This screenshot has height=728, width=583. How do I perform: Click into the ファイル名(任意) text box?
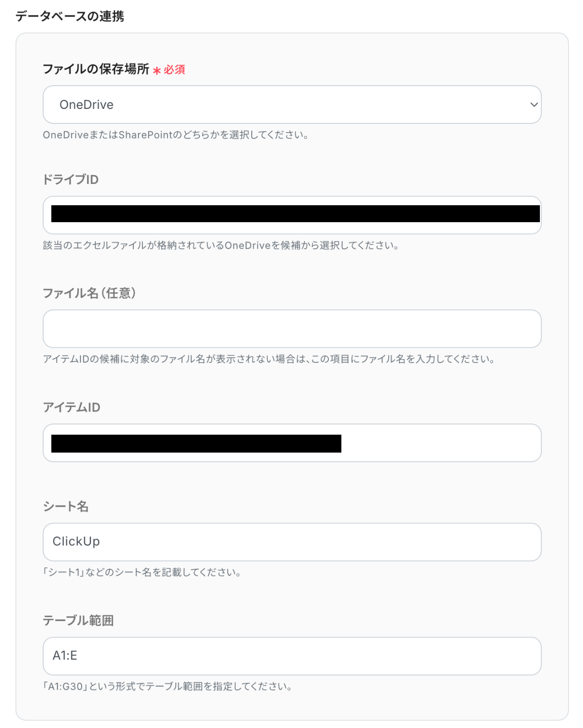[x=291, y=329]
